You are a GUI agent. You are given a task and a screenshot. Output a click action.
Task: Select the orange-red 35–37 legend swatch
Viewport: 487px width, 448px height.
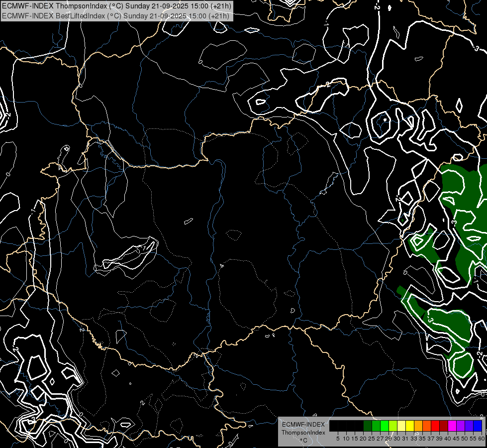[x=427, y=426]
